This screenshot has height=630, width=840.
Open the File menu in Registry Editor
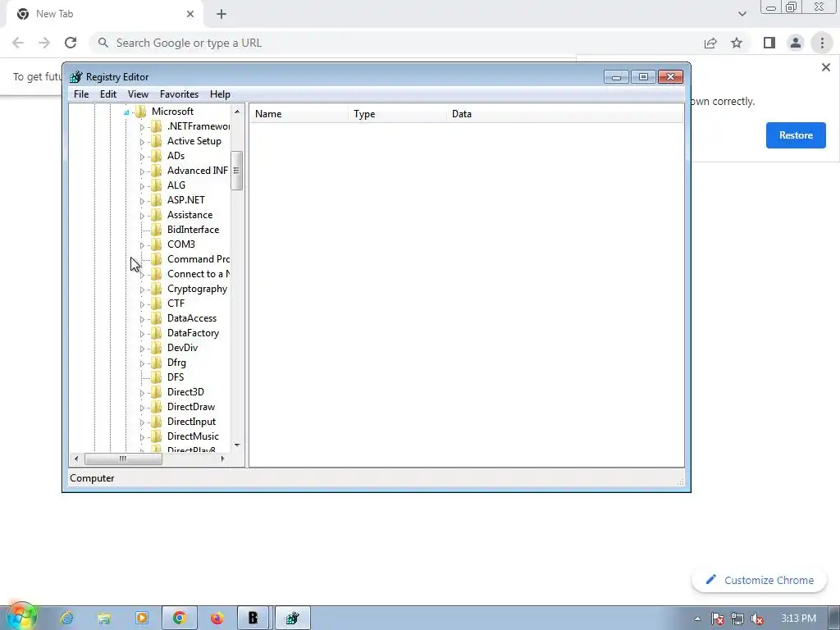(x=81, y=94)
